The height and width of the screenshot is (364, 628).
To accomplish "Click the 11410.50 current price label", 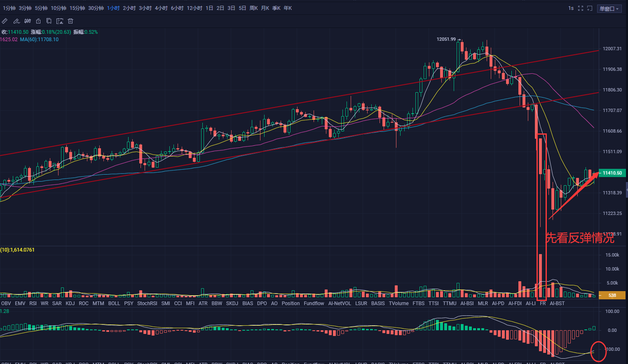I will click(x=612, y=173).
